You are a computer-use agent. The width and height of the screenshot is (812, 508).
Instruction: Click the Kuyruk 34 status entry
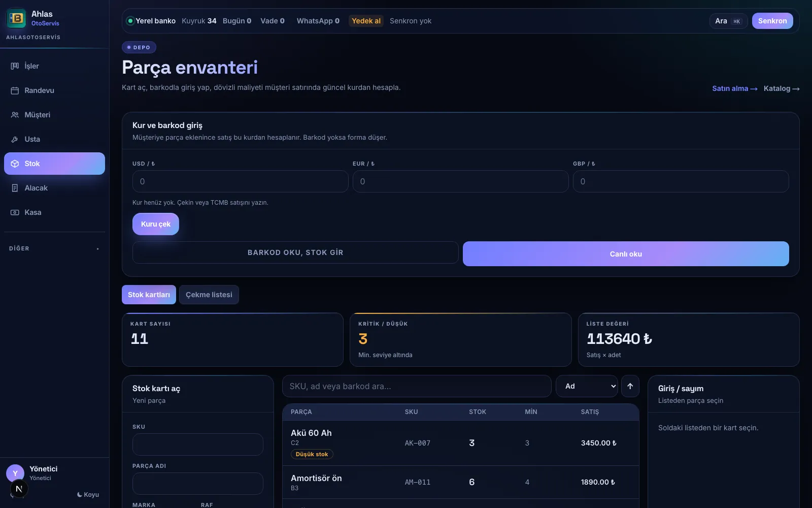pos(199,21)
